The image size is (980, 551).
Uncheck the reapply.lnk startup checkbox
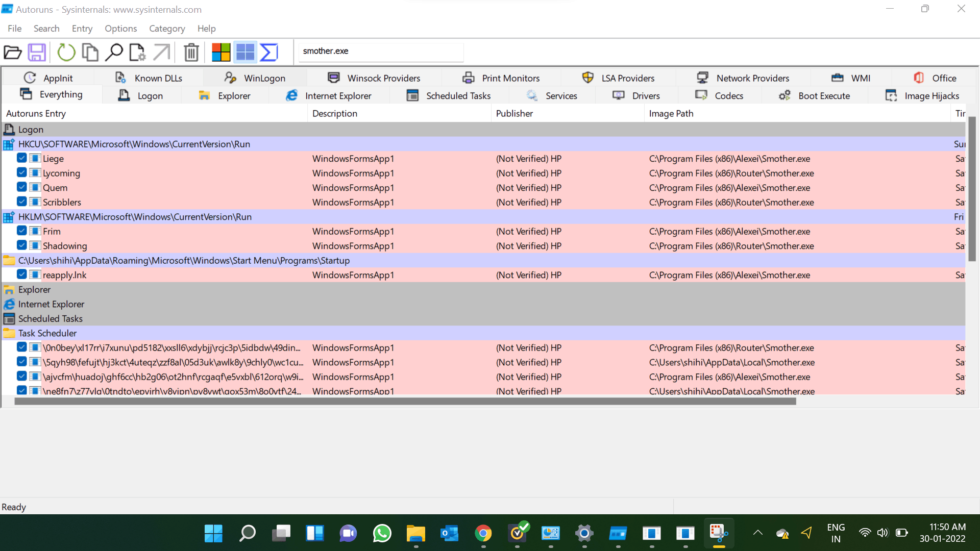pos(22,274)
